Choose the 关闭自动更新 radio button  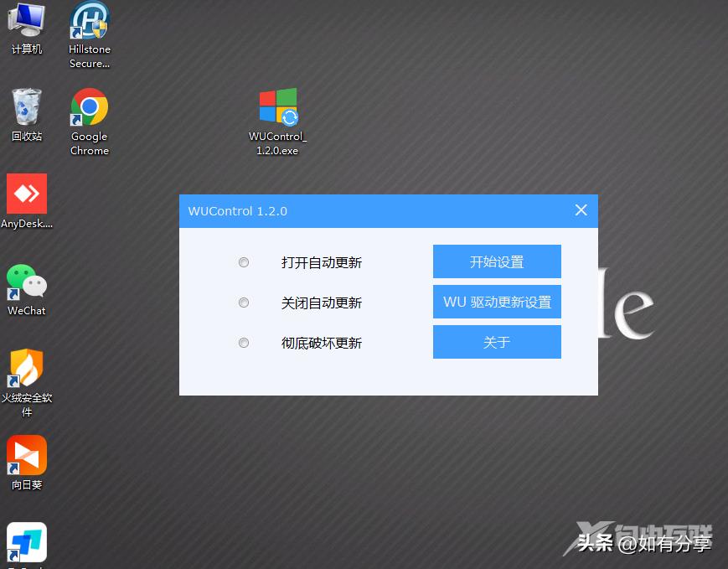[x=244, y=303]
